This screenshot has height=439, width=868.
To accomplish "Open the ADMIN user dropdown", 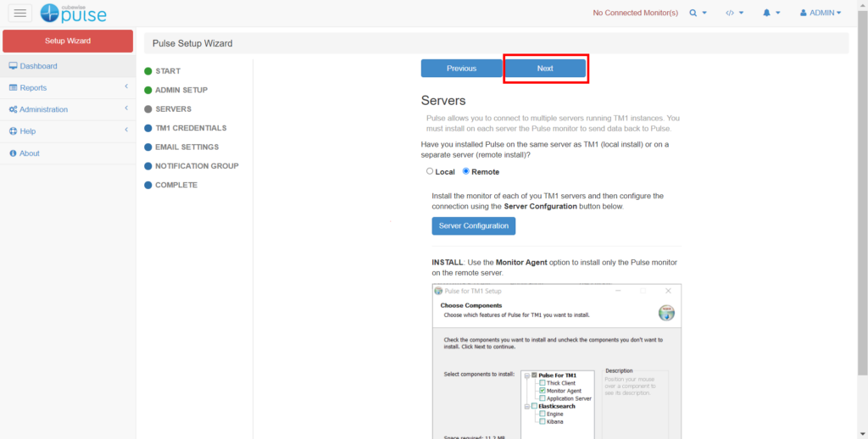I will 825,13.
